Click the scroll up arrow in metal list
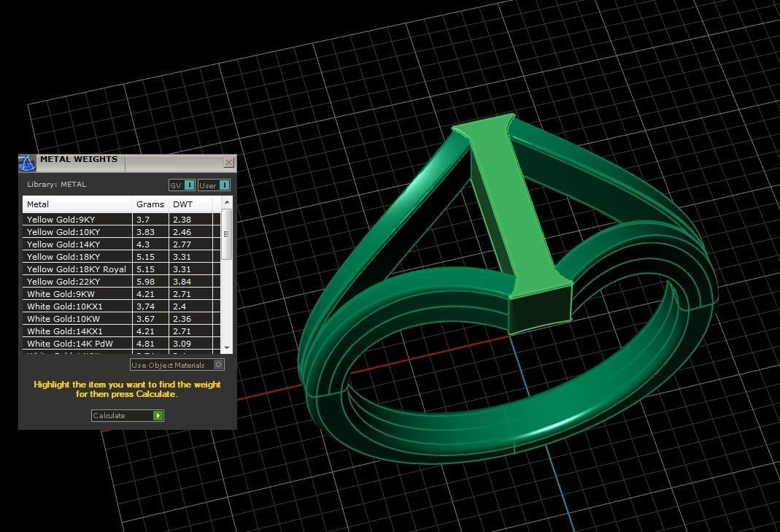780x532 pixels. 227,202
